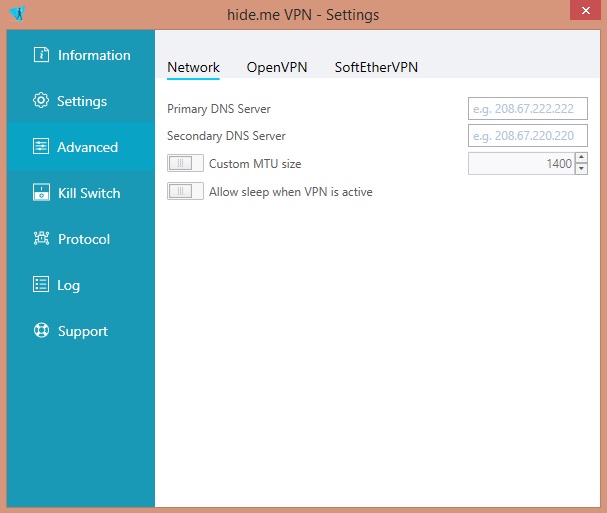607x513 pixels.
Task: Click the Kill Switch icon
Action: [x=41, y=192]
